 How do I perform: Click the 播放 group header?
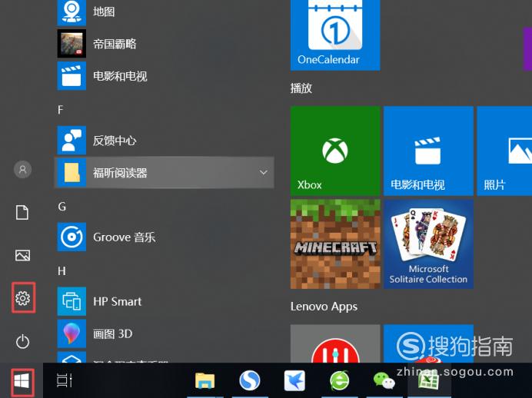point(301,88)
